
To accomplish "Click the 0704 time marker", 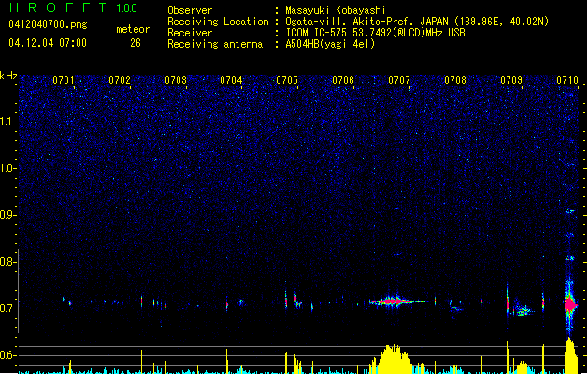I will pyautogui.click(x=231, y=80).
